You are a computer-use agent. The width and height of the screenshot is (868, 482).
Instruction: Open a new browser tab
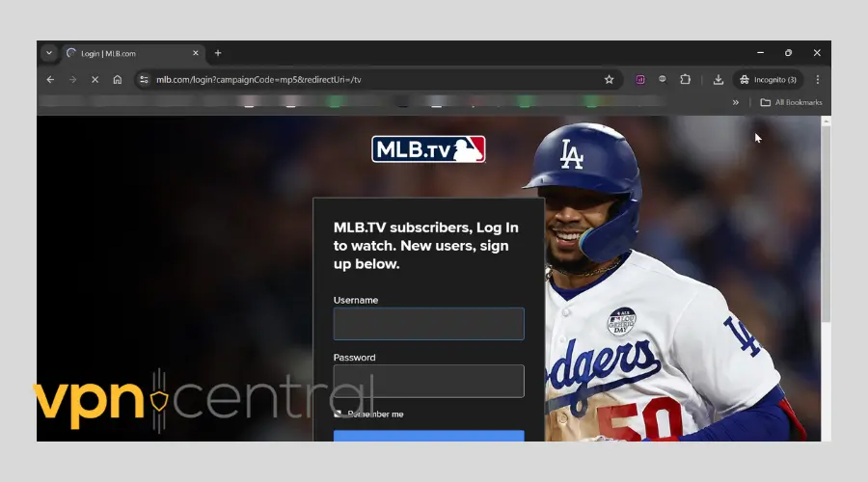(x=218, y=53)
